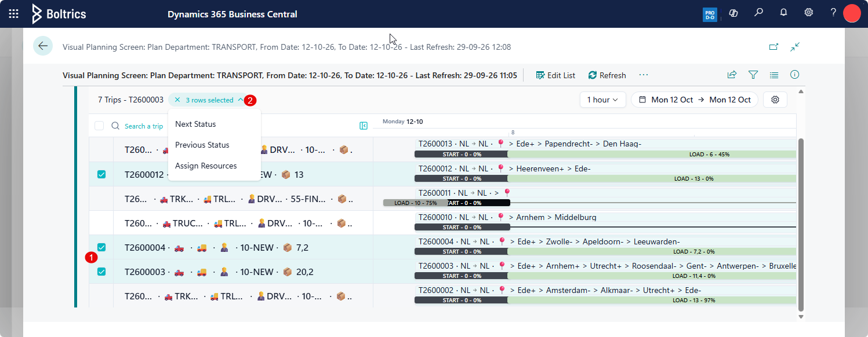The height and width of the screenshot is (337, 868).
Task: Switch layout with the list view icon
Action: click(774, 75)
